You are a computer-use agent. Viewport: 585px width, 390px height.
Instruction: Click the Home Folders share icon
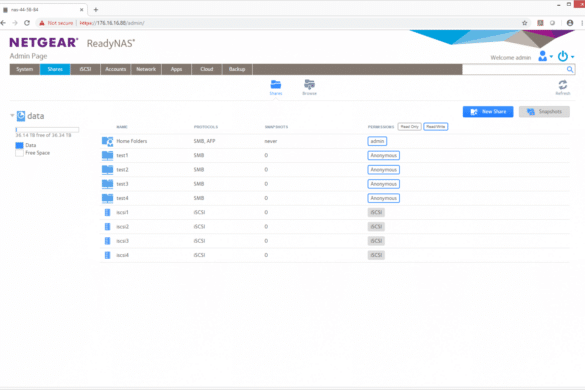(x=107, y=141)
